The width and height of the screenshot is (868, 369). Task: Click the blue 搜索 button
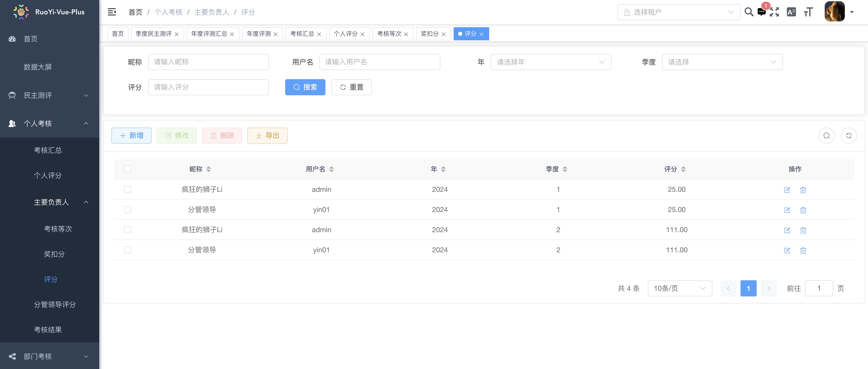(x=305, y=87)
